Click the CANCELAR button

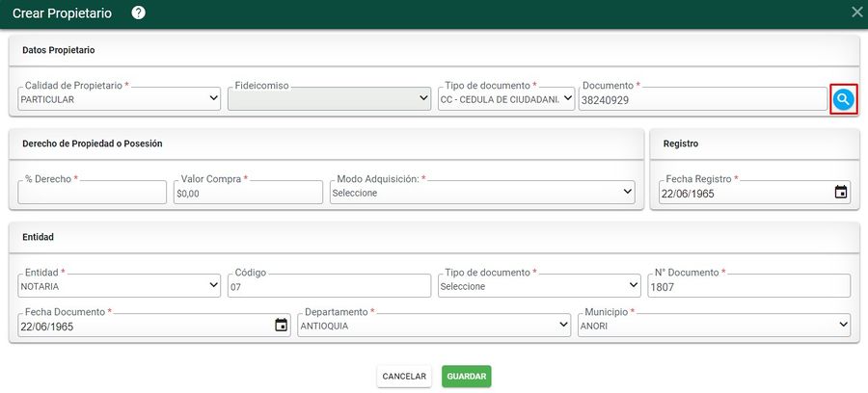coord(404,377)
